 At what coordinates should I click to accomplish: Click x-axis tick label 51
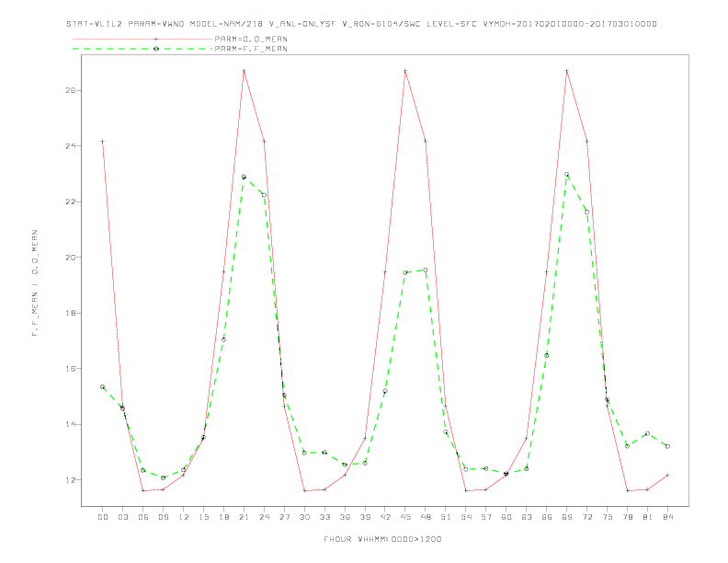446,517
